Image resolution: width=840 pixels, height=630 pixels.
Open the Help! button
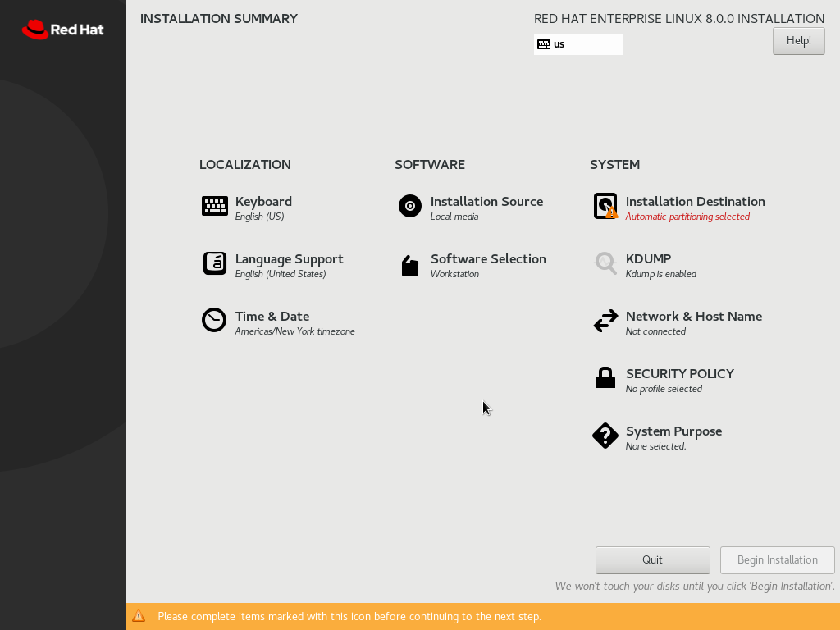click(798, 41)
